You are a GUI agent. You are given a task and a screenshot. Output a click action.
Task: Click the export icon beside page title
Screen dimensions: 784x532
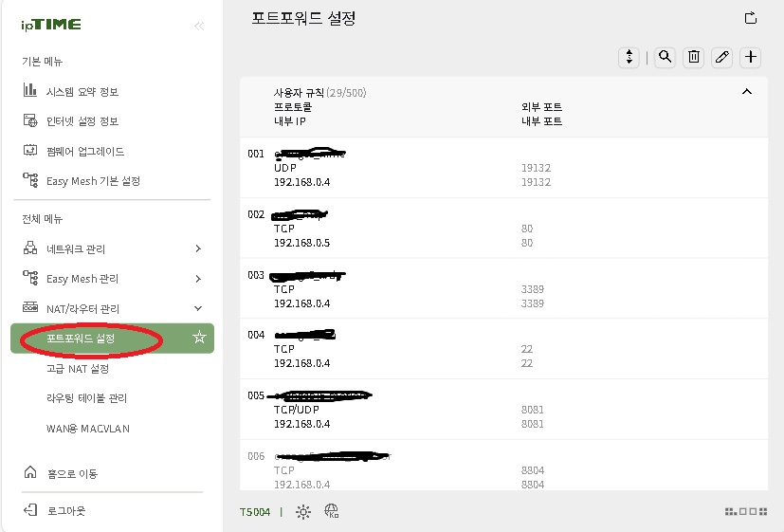pyautogui.click(x=751, y=18)
